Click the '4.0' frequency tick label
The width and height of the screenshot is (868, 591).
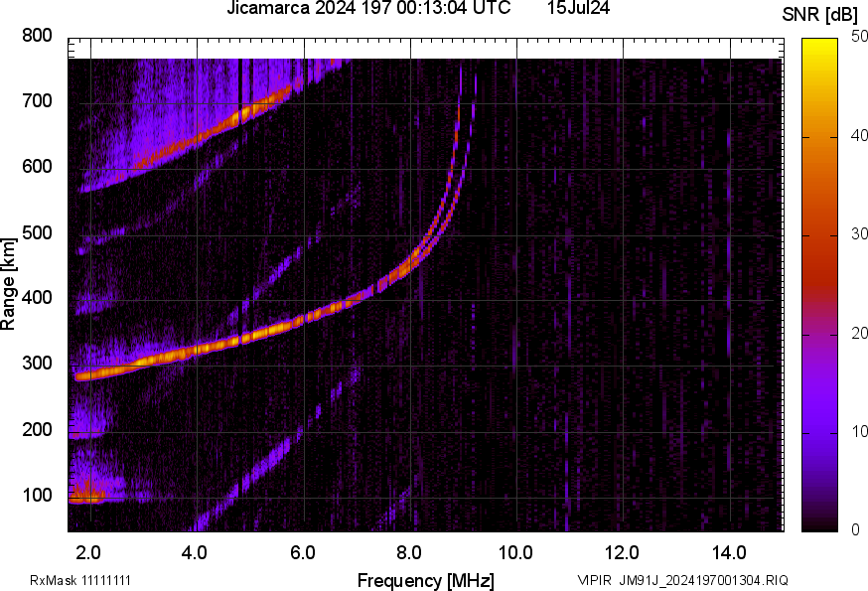195,552
